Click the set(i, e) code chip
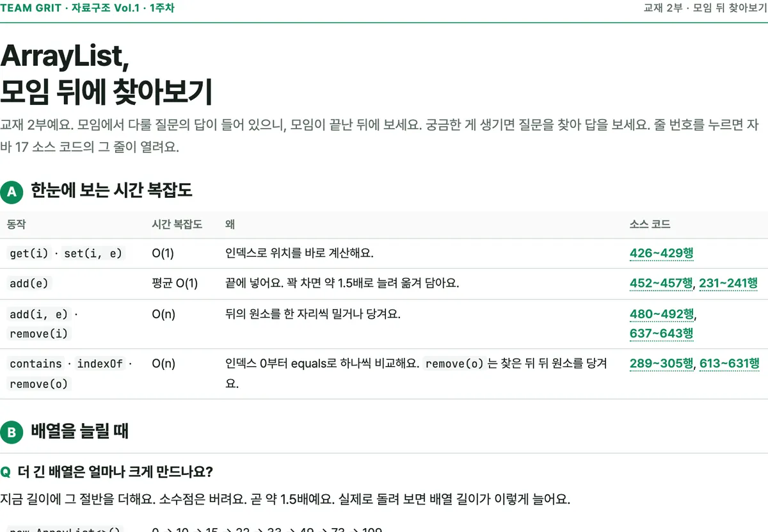 (93, 254)
